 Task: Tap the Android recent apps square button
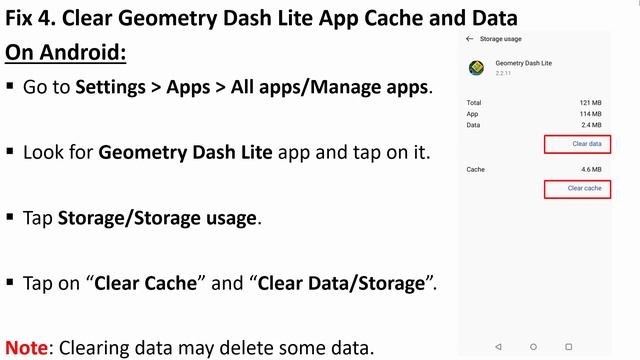(x=569, y=347)
